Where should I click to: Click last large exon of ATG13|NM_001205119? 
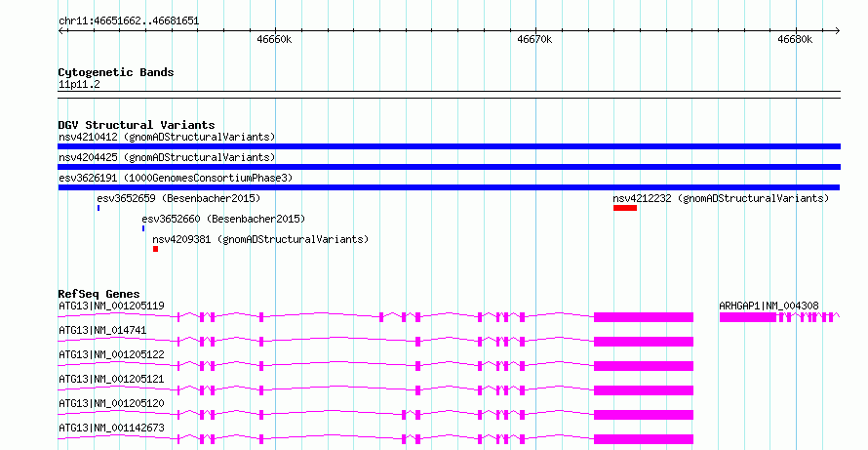point(644,317)
